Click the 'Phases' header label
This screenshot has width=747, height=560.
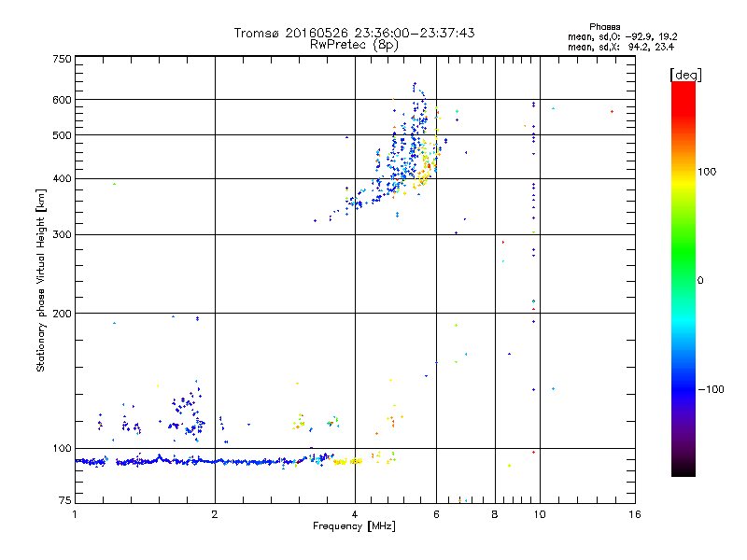tap(604, 27)
